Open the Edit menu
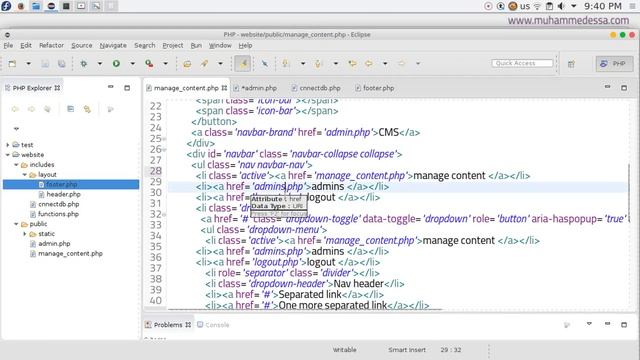This screenshot has height=360, width=640. click(26, 45)
